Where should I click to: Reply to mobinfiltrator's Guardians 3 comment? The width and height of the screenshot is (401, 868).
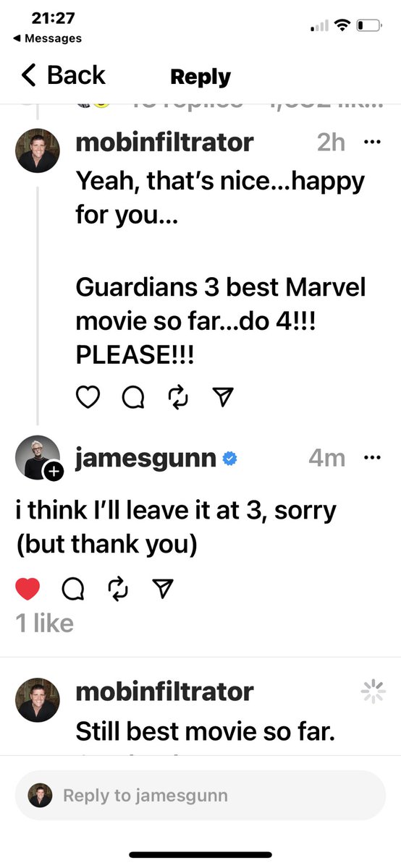click(x=133, y=397)
